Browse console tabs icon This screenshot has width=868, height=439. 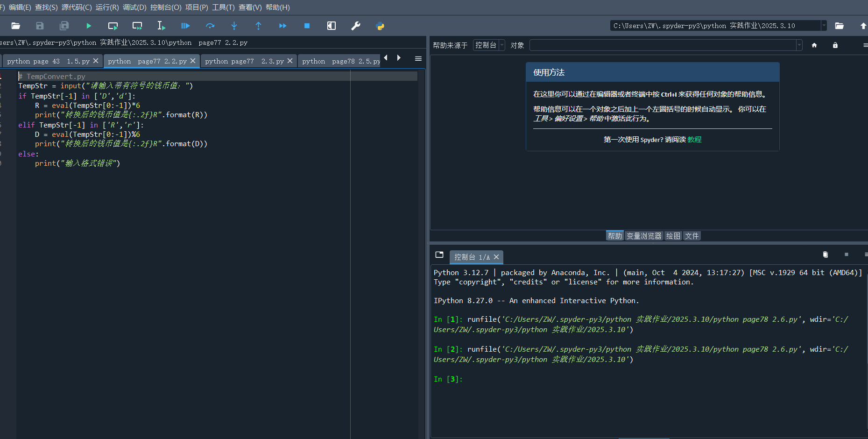click(x=439, y=255)
